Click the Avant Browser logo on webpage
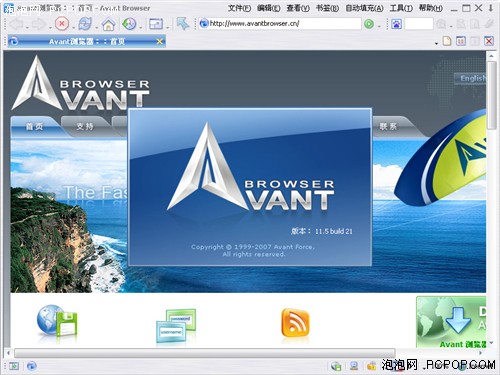The height and width of the screenshot is (375, 500). [81, 83]
